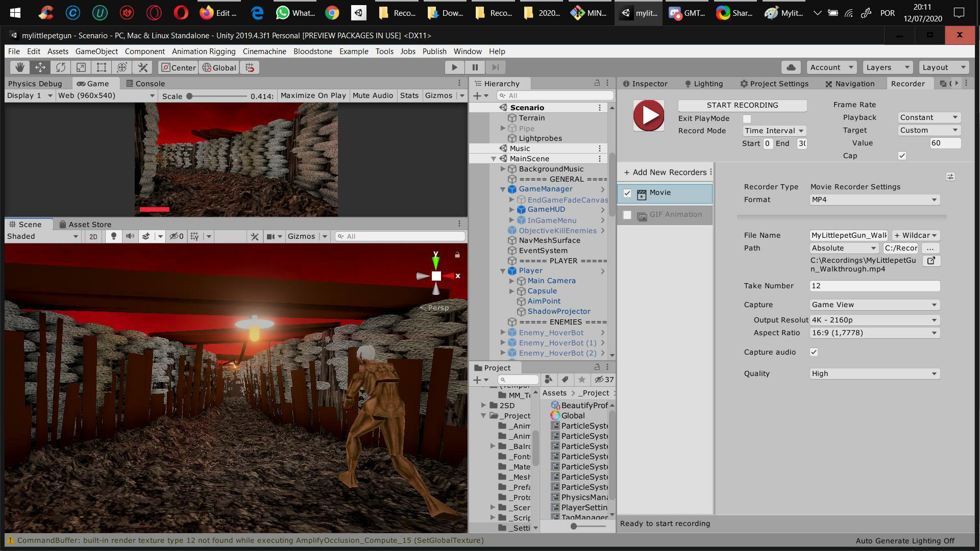980x551 pixels.
Task: Select the Rect Transform tool icon
Action: 102,67
